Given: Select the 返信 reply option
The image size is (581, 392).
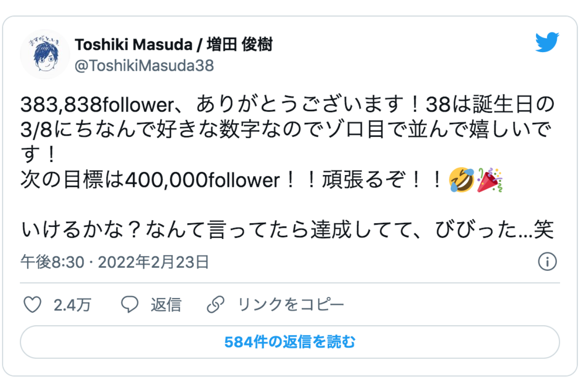Looking at the screenshot, I should tap(166, 305).
